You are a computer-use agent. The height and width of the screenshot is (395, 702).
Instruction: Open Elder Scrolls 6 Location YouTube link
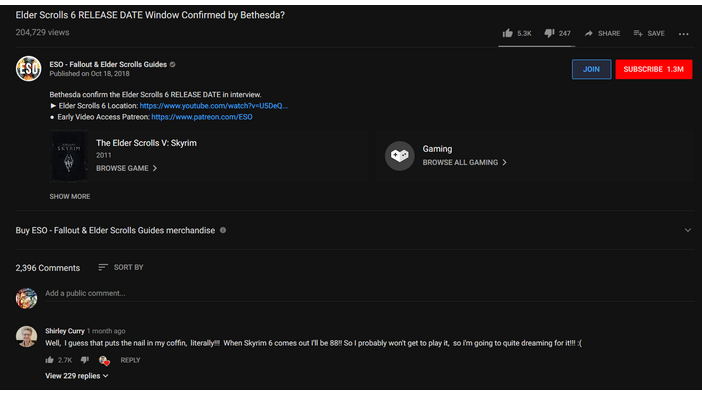pos(214,106)
